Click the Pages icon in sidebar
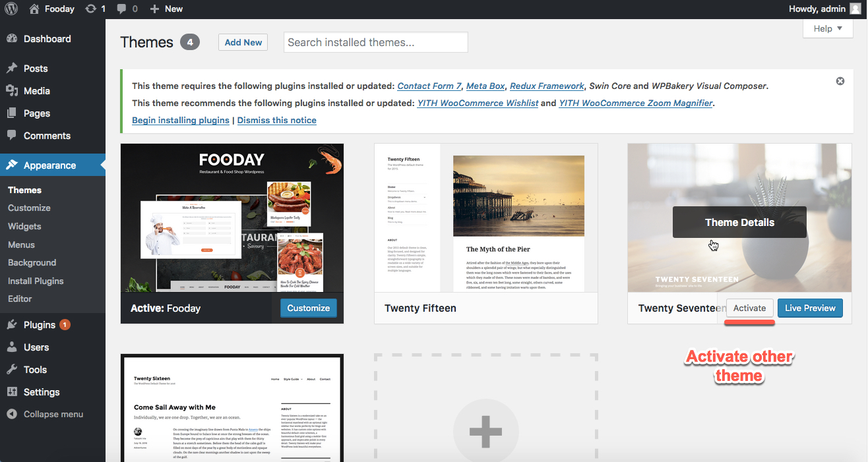868x462 pixels. pyautogui.click(x=12, y=113)
